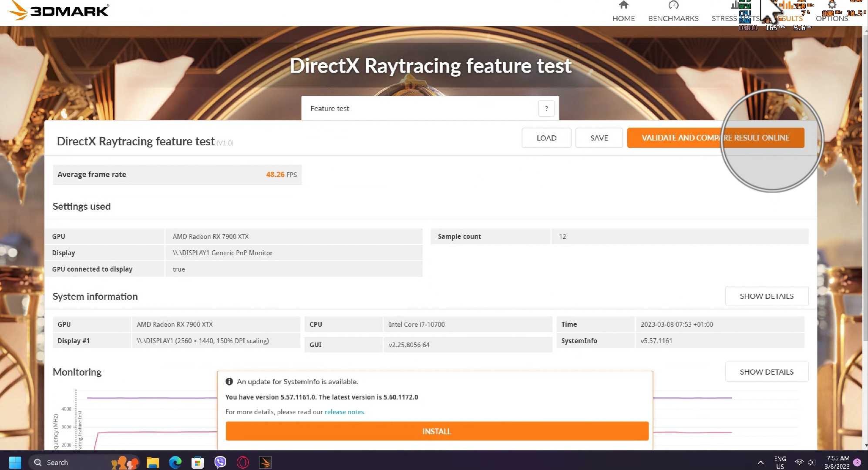This screenshot has width=868, height=470.
Task: Open File Explorer from taskbar
Action: click(x=152, y=462)
